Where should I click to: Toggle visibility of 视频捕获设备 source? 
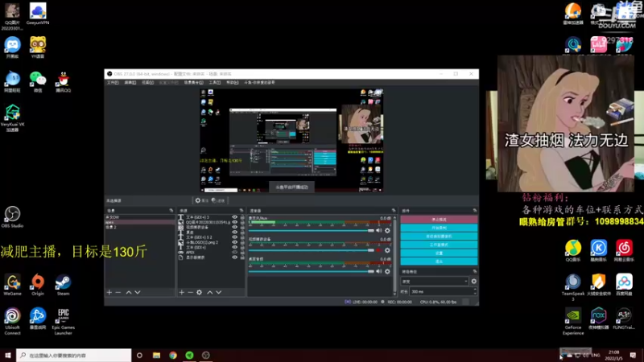(x=234, y=227)
